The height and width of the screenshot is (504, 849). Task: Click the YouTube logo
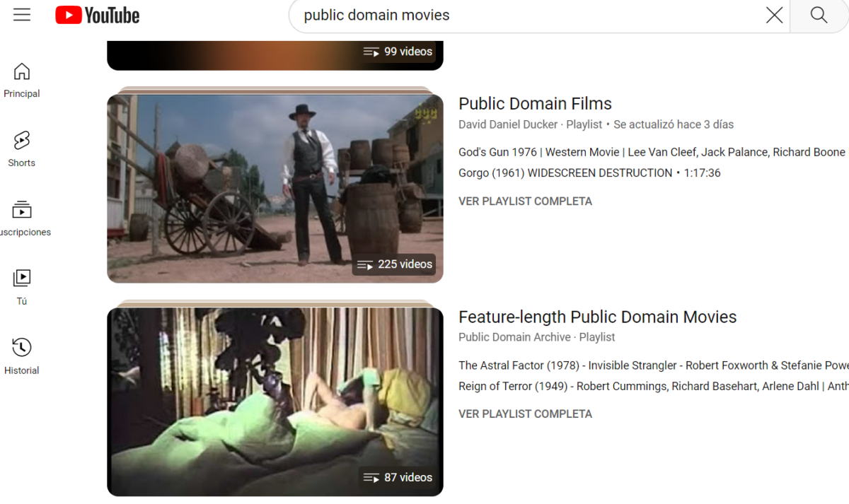pyautogui.click(x=97, y=15)
